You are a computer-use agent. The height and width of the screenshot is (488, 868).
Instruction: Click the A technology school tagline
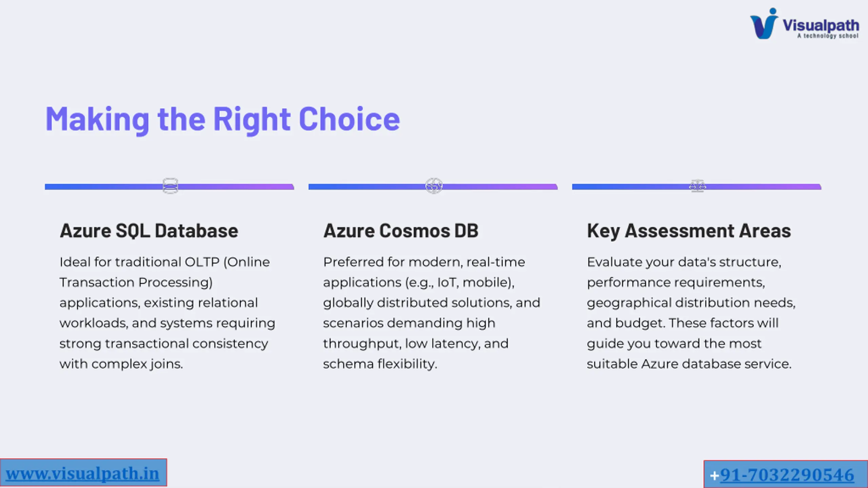coord(828,36)
